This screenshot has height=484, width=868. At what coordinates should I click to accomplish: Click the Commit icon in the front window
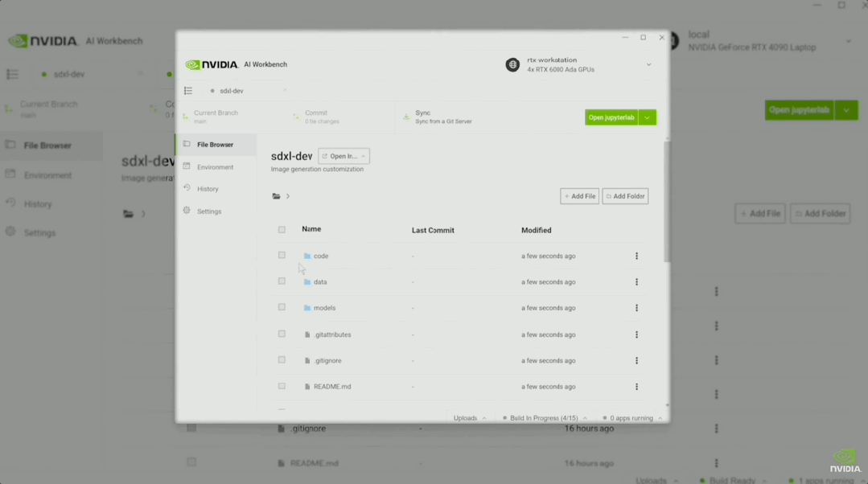[296, 117]
